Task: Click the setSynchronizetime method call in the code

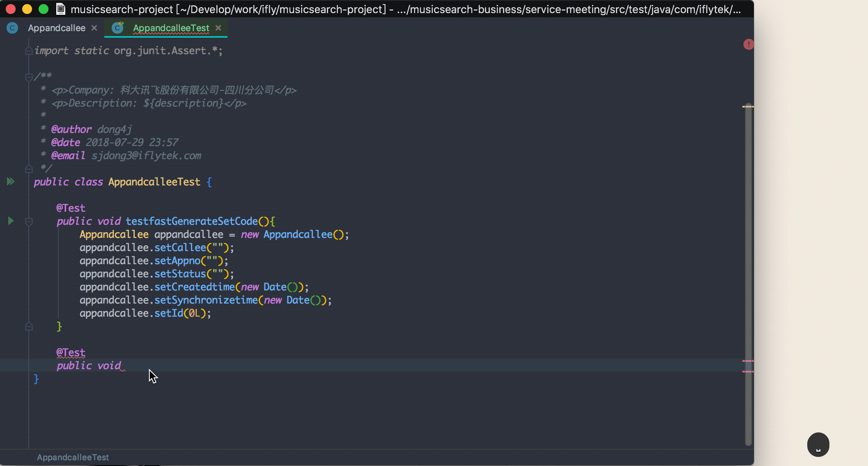Action: click(x=206, y=300)
